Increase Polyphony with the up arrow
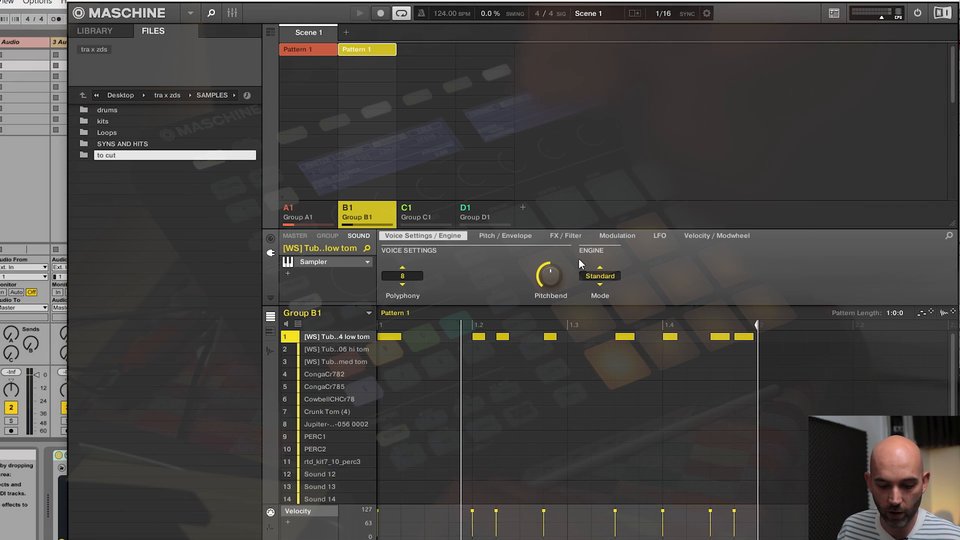The height and width of the screenshot is (540, 960). [402, 268]
